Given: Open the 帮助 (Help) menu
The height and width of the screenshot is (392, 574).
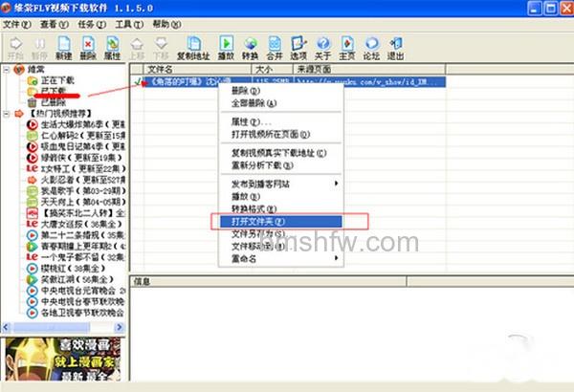Looking at the screenshot, I should (166, 25).
